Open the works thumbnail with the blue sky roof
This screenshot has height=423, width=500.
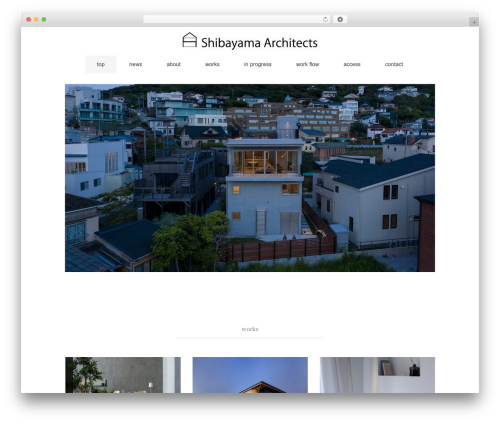point(250,375)
